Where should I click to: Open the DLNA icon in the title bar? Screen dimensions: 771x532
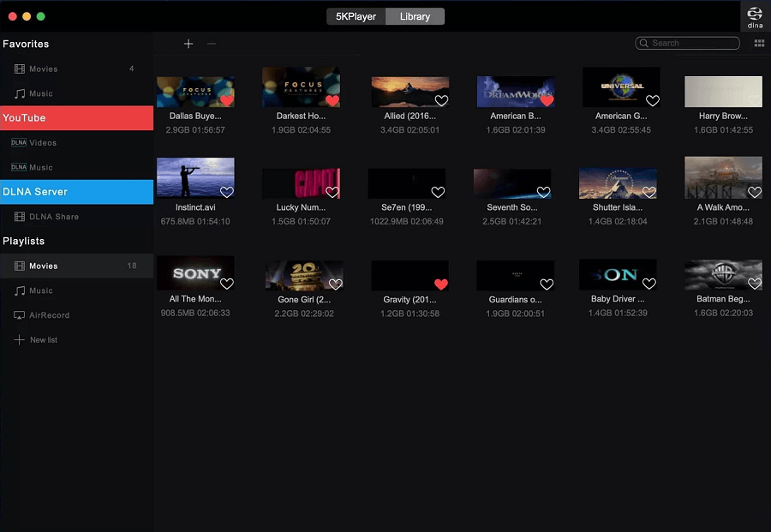(x=755, y=17)
